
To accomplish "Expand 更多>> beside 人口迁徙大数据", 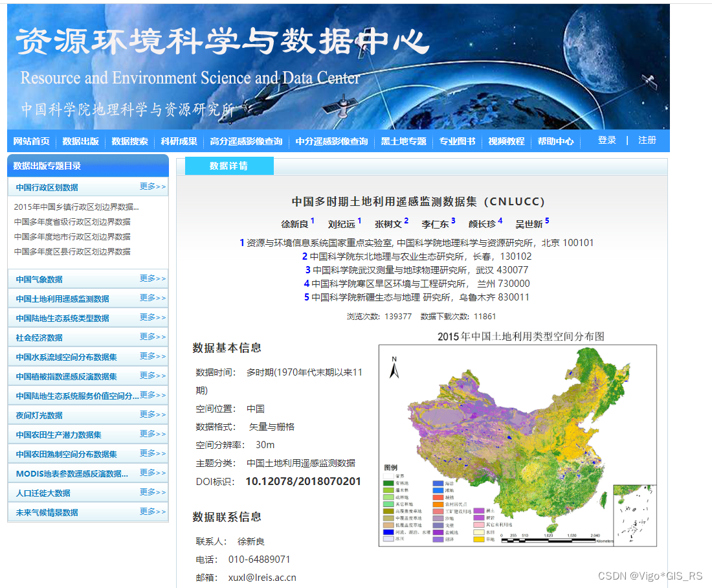I will (153, 492).
